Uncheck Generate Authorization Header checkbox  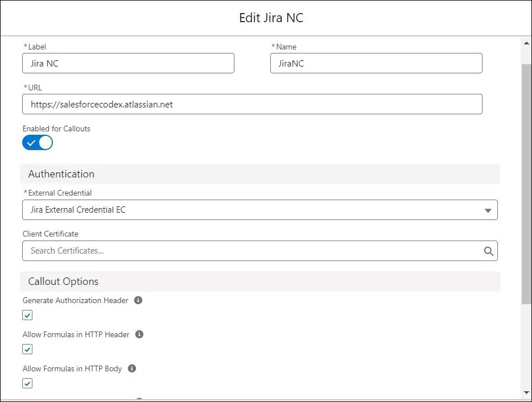(x=27, y=315)
